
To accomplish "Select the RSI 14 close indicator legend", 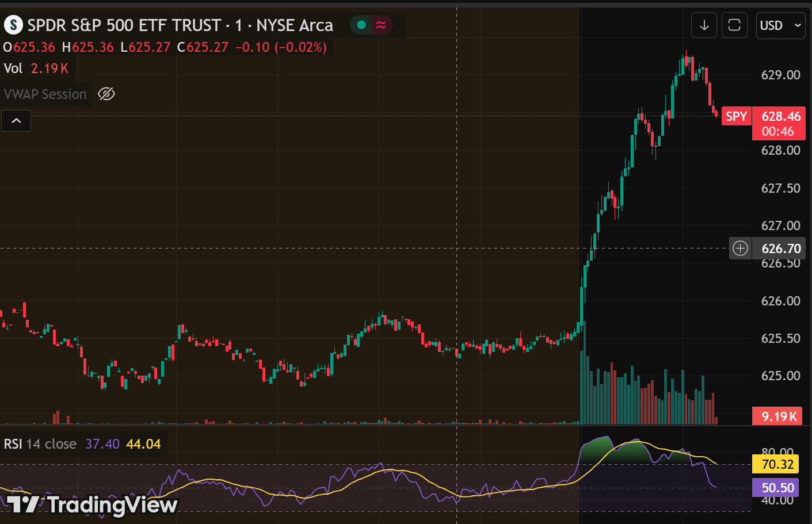I will [40, 444].
